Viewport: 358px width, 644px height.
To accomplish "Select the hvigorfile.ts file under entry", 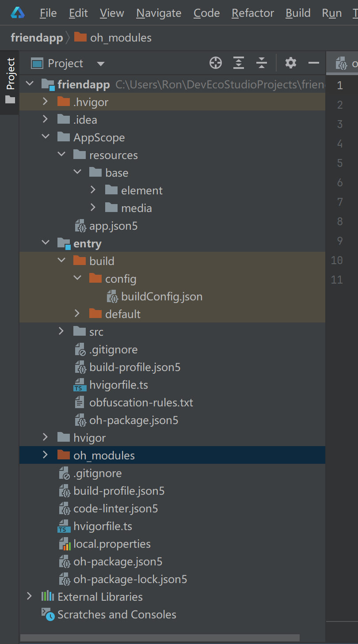I will pyautogui.click(x=118, y=385).
